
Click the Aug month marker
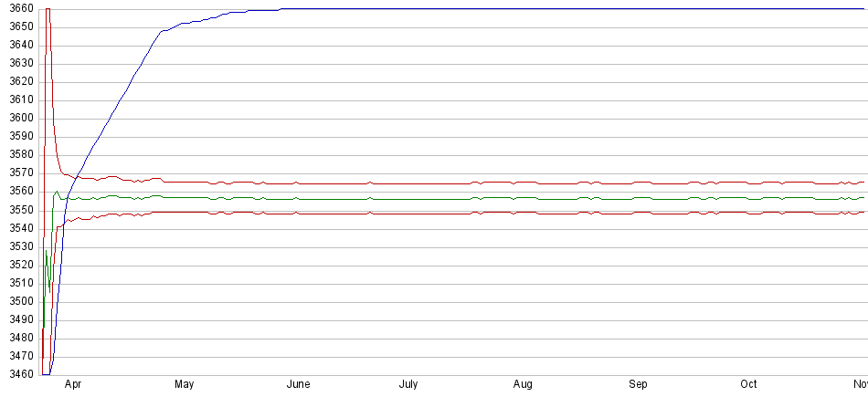(x=523, y=385)
